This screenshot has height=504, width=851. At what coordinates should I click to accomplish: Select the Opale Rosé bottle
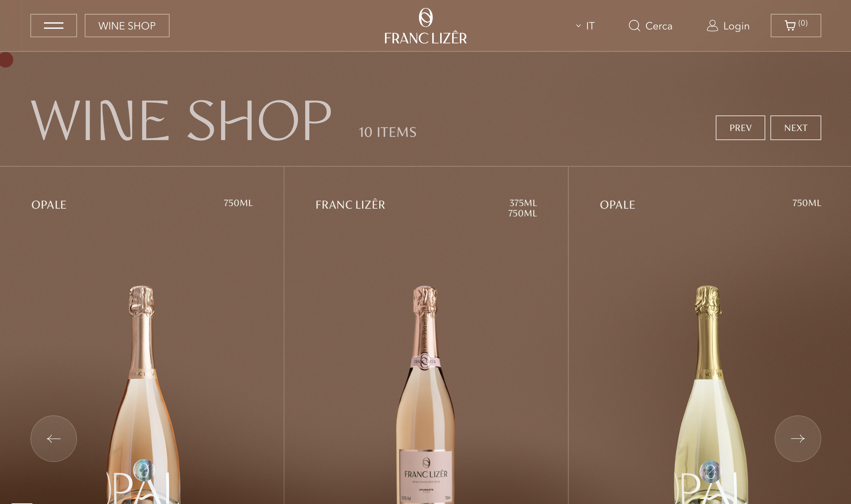click(x=143, y=395)
